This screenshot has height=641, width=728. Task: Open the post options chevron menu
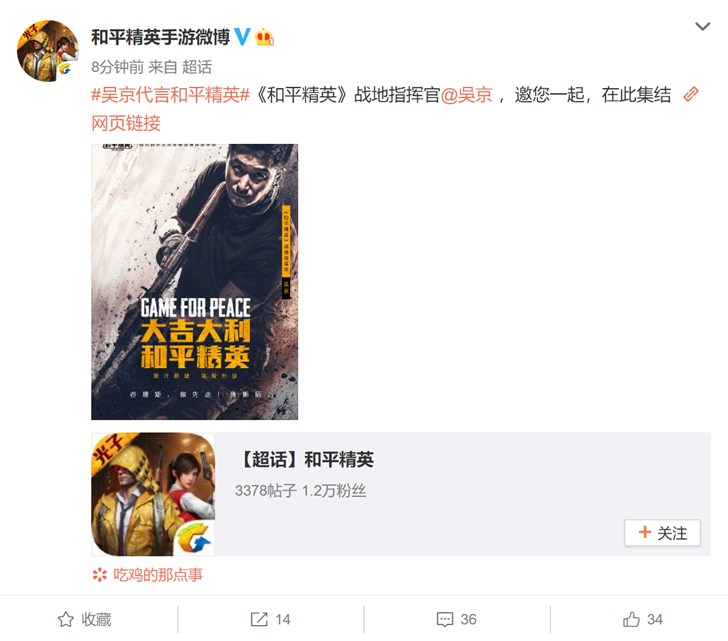702,27
